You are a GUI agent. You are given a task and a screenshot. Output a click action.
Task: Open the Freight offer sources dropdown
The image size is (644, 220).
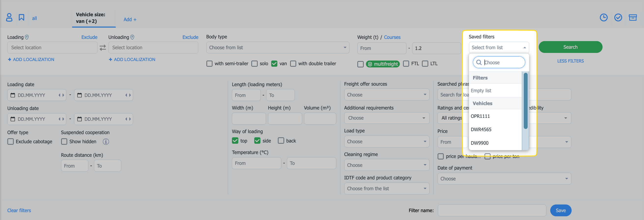[x=387, y=95]
